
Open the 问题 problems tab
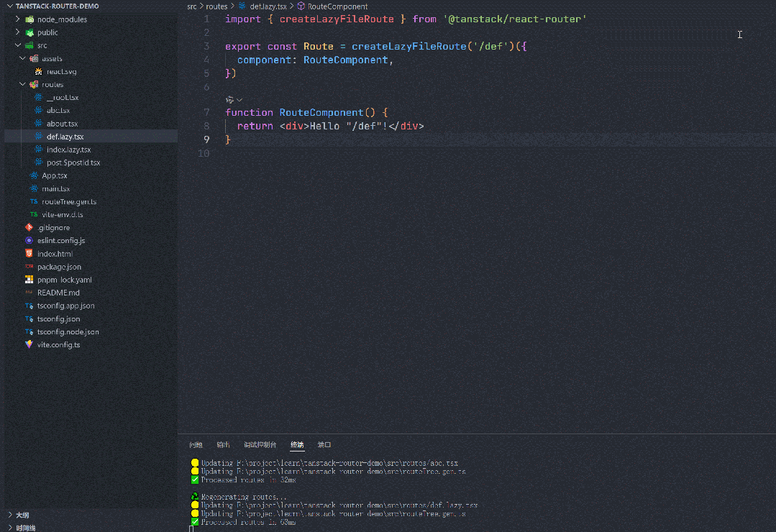pos(196,445)
